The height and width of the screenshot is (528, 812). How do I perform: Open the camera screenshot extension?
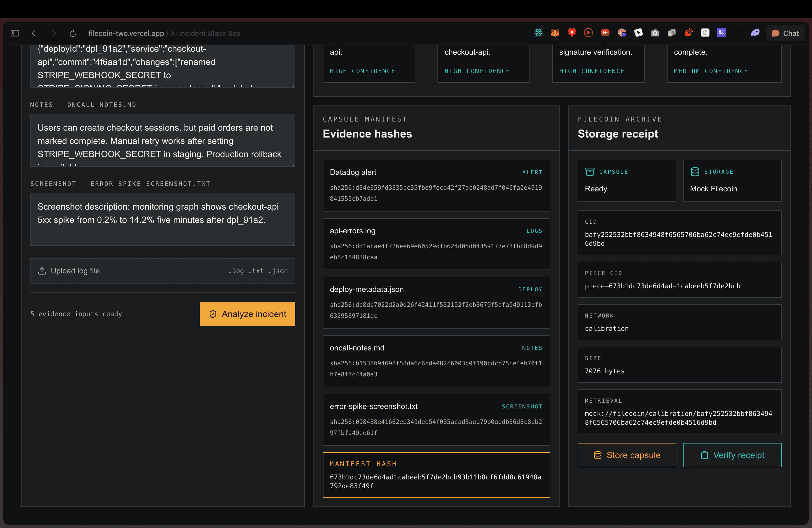[655, 33]
